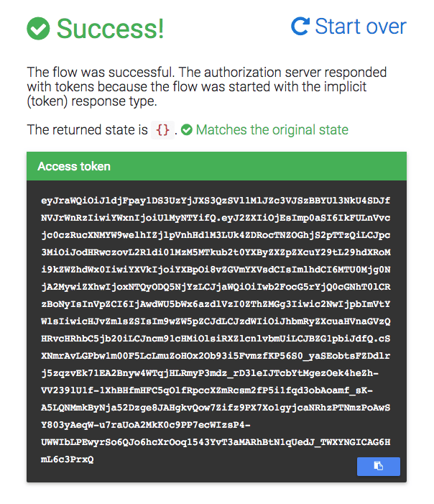Screen dimensions: 434x504
Task: Click the paragraph about the implicit response type
Action: (206, 87)
